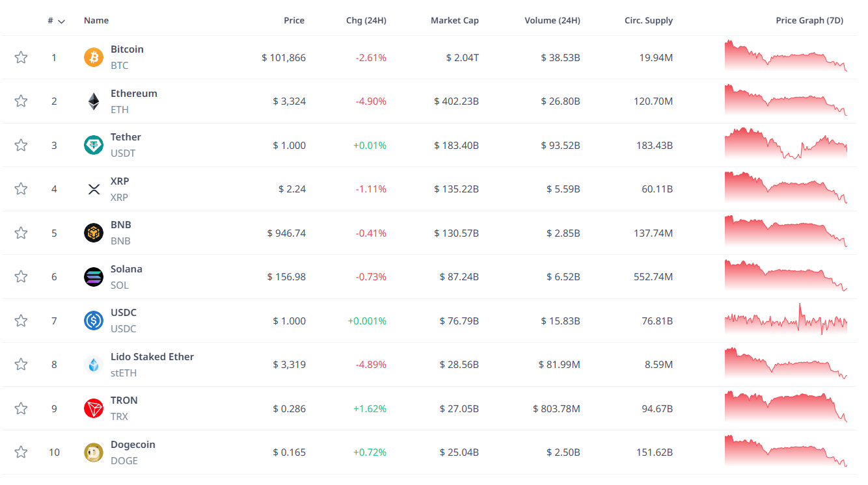Click the Bitcoin coin logo icon
This screenshot has height=485, width=868.
(x=94, y=57)
